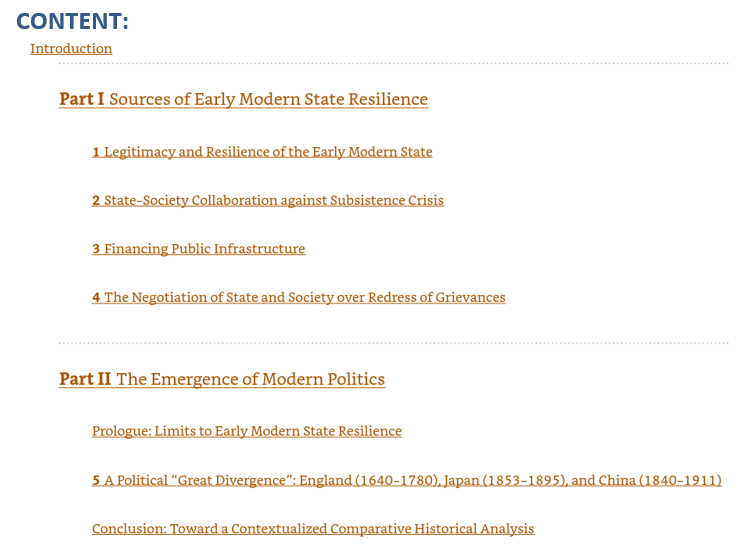
Task: Click the bold 'Part II' label
Action: pos(85,379)
